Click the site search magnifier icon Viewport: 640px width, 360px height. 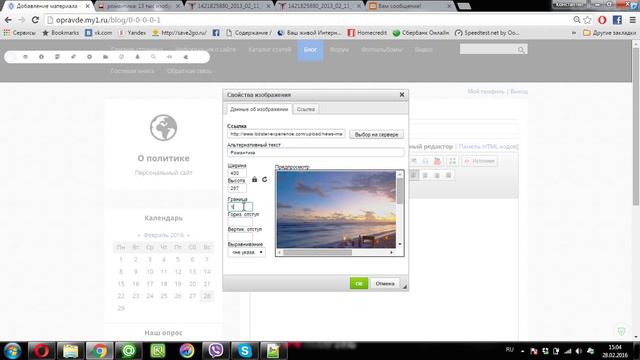[x=521, y=50]
